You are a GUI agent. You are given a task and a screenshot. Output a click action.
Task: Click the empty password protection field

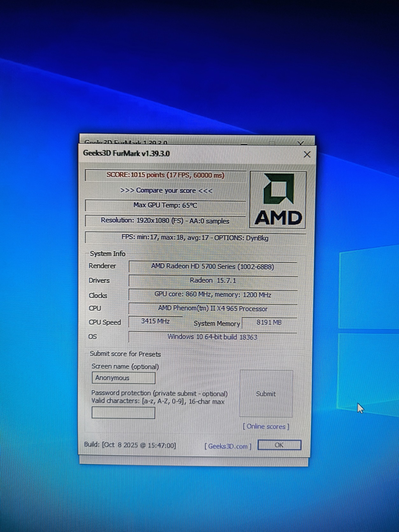pos(123,413)
